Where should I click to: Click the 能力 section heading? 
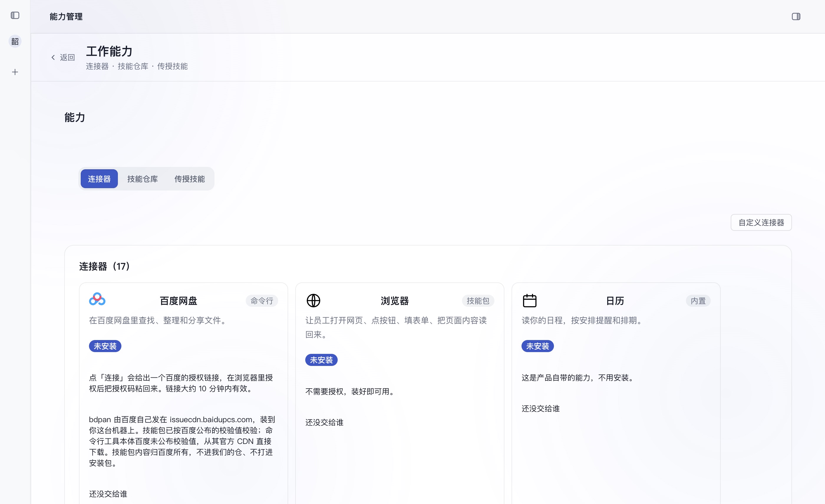75,117
